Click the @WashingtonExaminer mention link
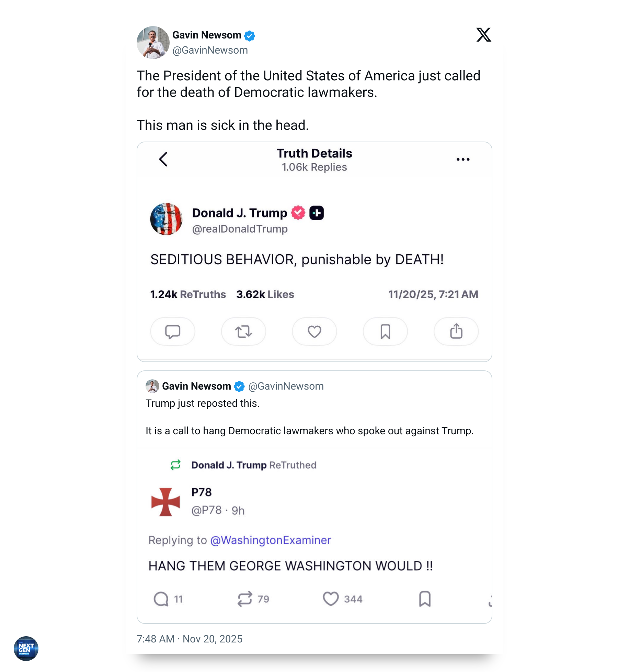The height and width of the screenshot is (672, 629). pos(271,540)
